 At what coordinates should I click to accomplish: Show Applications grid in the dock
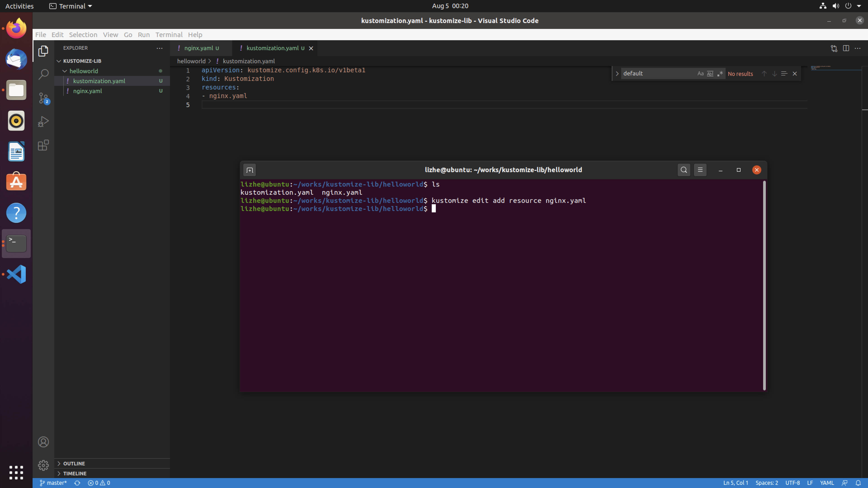point(16,472)
